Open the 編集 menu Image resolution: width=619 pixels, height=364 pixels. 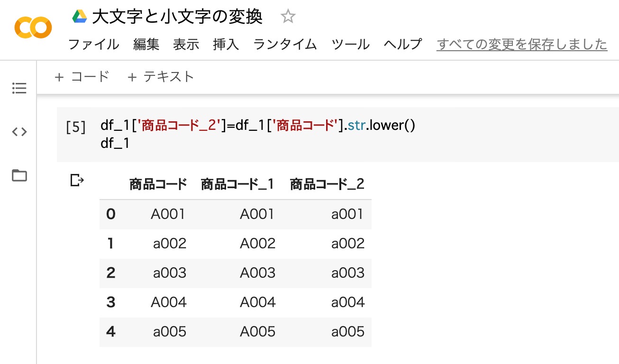tap(146, 45)
